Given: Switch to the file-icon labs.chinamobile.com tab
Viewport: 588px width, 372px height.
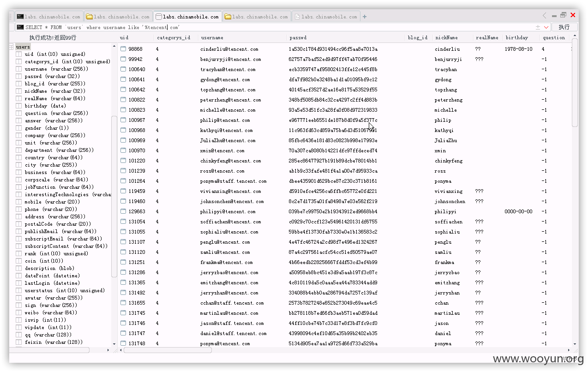Looking at the screenshot, I should (x=326, y=17).
